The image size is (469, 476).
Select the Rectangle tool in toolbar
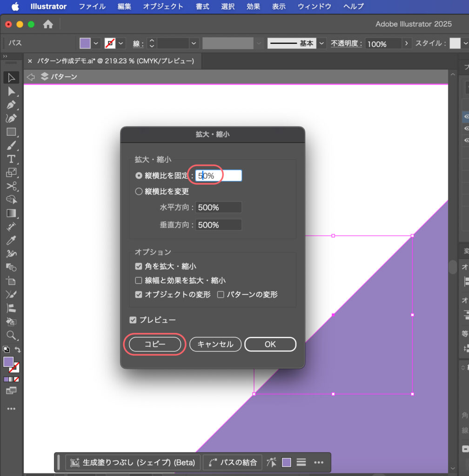coord(11,132)
